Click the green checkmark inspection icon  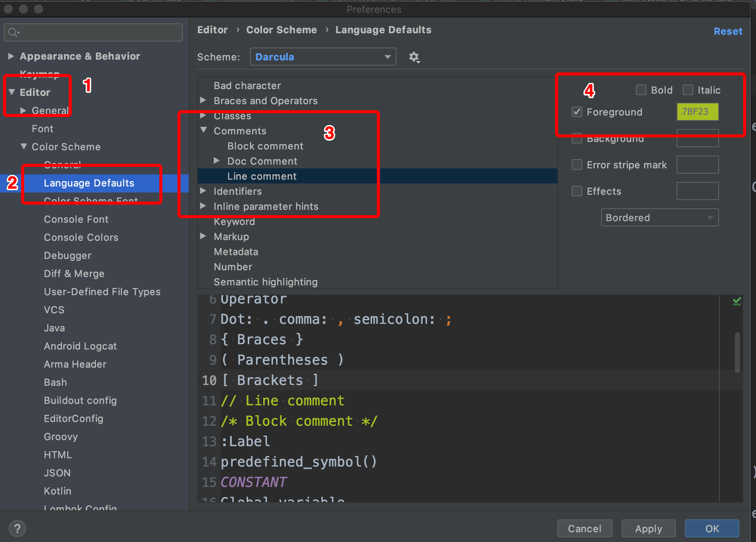tap(736, 302)
